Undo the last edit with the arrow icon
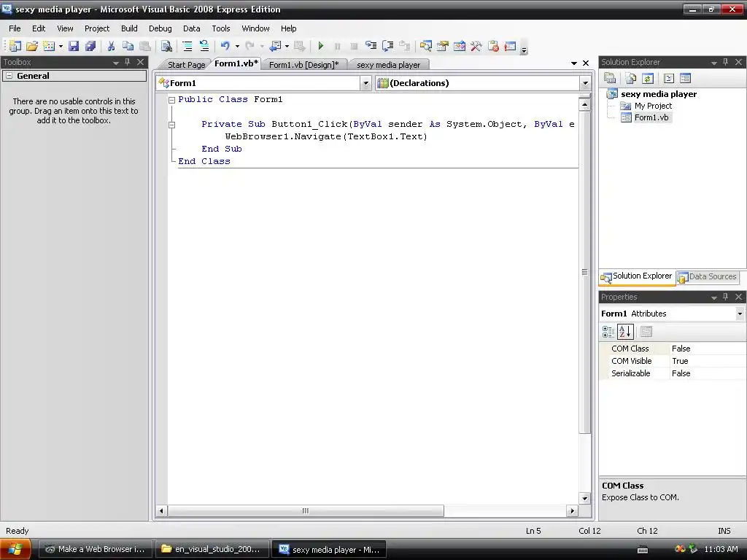Viewport: 747px width, 560px height. coord(225,46)
